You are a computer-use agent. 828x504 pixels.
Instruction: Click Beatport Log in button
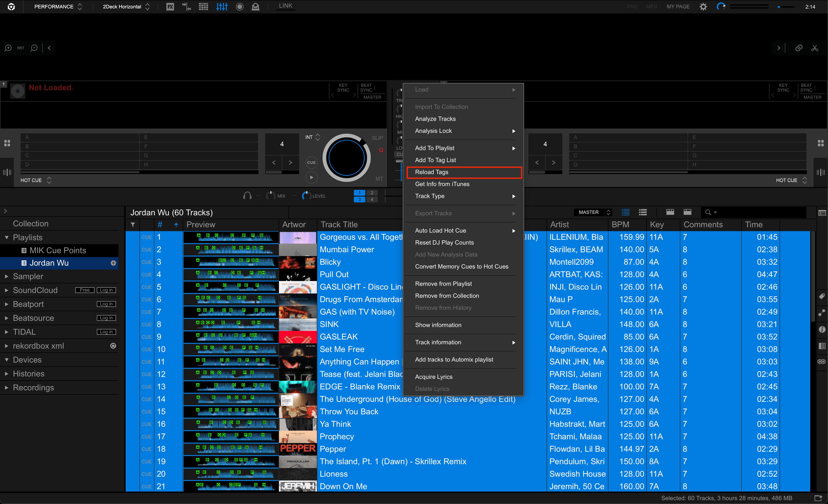click(106, 304)
